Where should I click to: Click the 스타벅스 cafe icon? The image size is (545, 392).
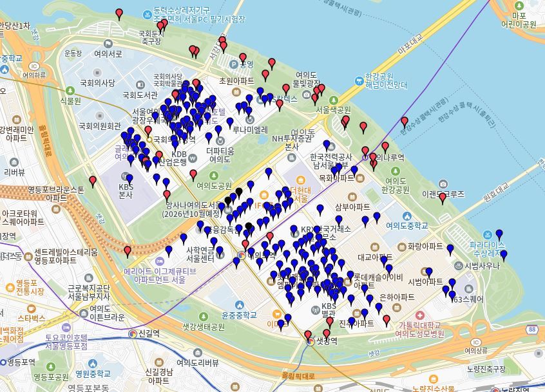click(9, 319)
